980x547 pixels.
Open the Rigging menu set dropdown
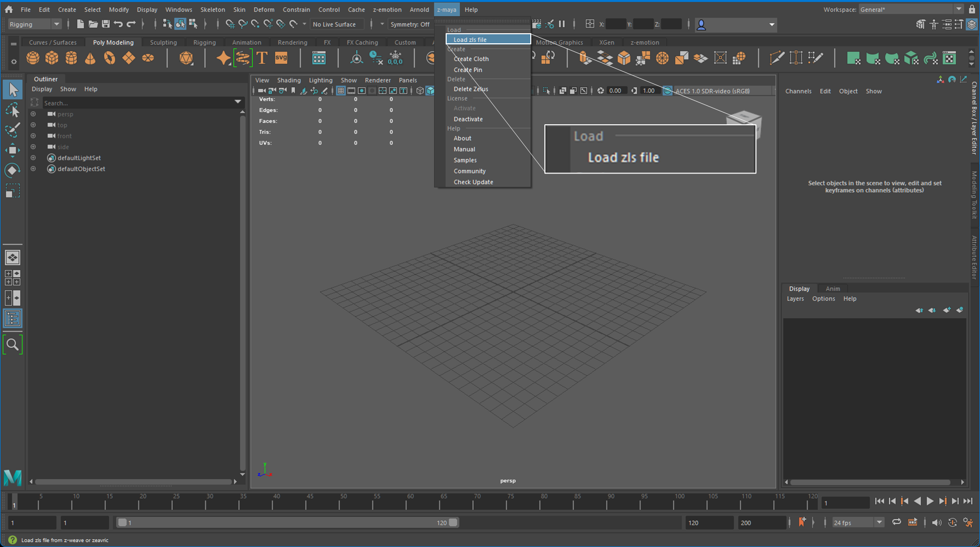tap(34, 24)
